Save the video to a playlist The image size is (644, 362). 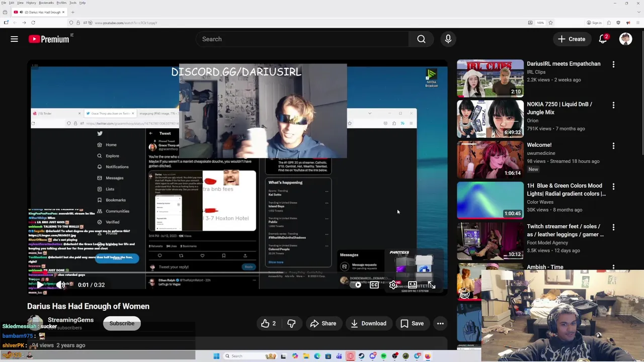(x=412, y=323)
